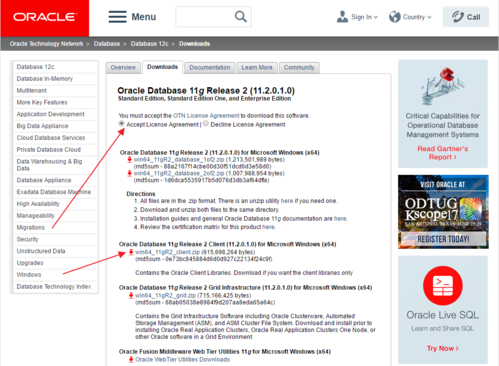Download win64_11gR2_database_2of2.zip link
The width and height of the screenshot is (499, 366).
click(179, 173)
